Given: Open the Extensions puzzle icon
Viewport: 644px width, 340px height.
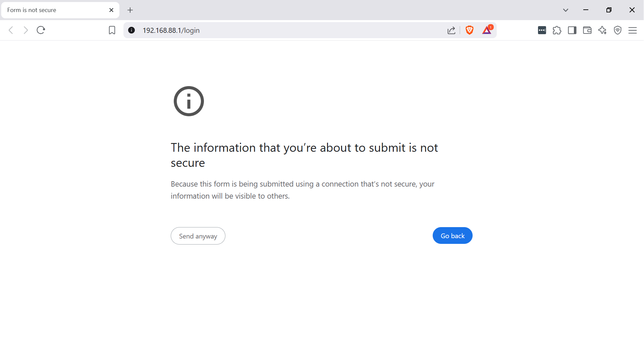Looking at the screenshot, I should (x=557, y=30).
